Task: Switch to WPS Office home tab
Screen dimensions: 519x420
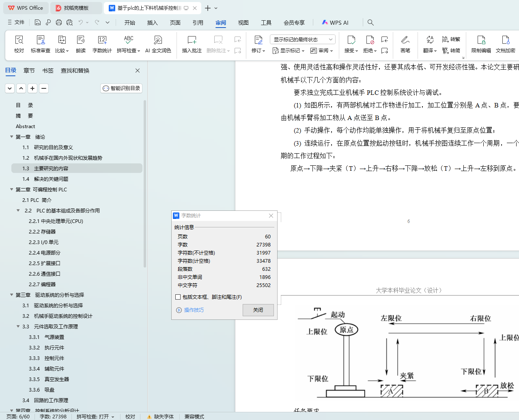Action: point(26,8)
